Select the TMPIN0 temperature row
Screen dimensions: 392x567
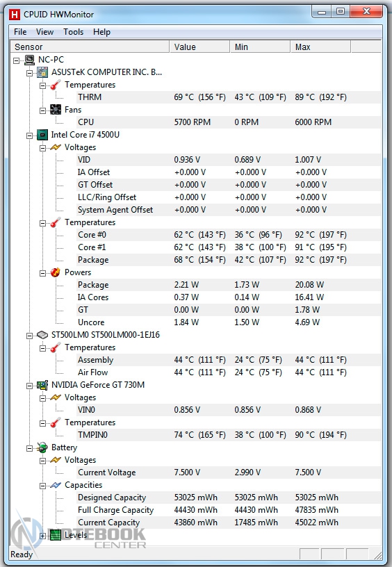tap(229, 435)
